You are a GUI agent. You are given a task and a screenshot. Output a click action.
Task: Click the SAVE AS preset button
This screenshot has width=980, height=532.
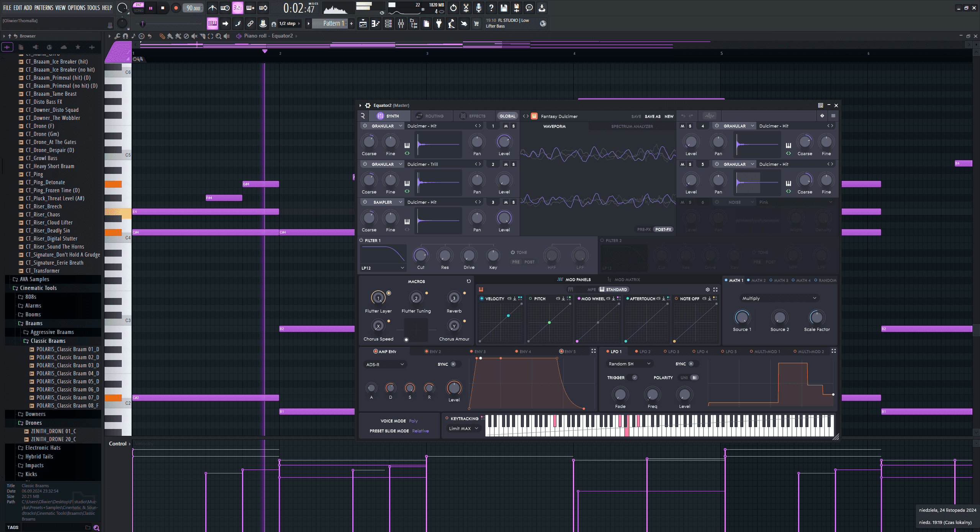(x=652, y=116)
